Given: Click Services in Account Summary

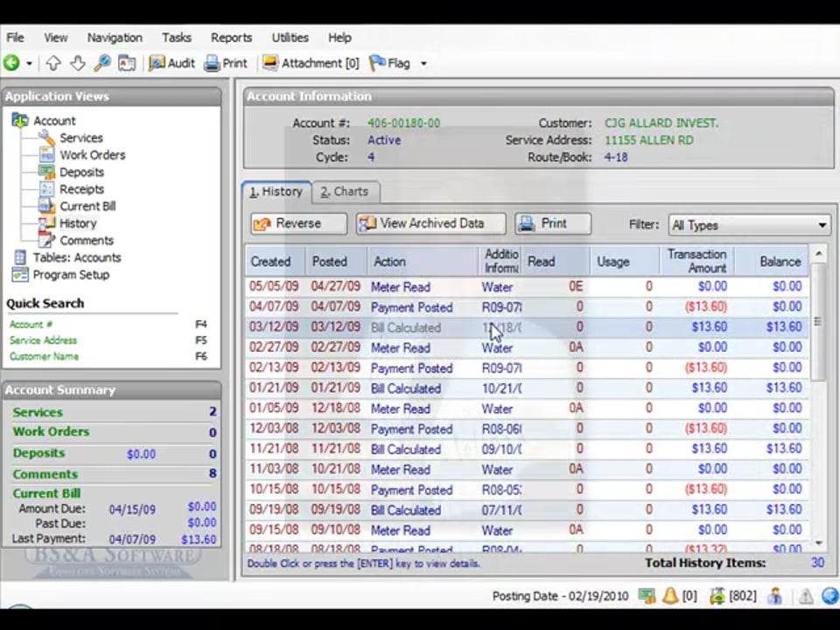Looking at the screenshot, I should coord(38,412).
